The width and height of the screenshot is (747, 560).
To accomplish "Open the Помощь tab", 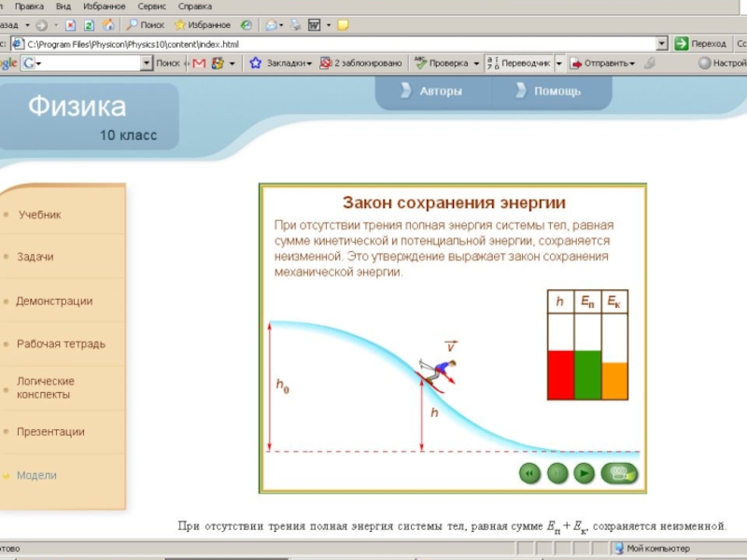I will click(x=550, y=91).
